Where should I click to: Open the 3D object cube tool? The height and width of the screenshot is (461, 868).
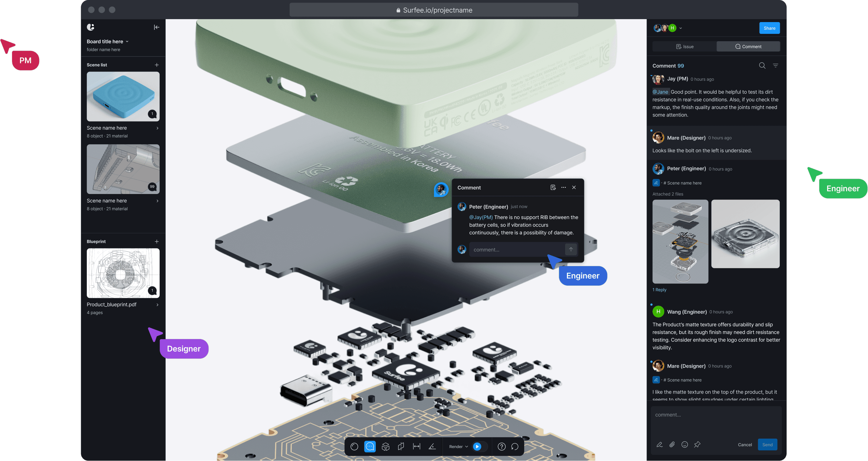click(x=385, y=447)
